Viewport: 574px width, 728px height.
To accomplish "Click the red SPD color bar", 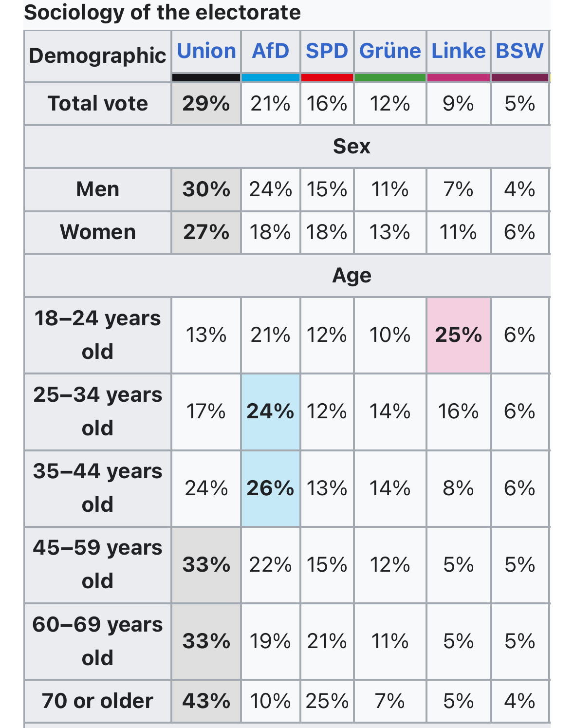I will (x=327, y=77).
